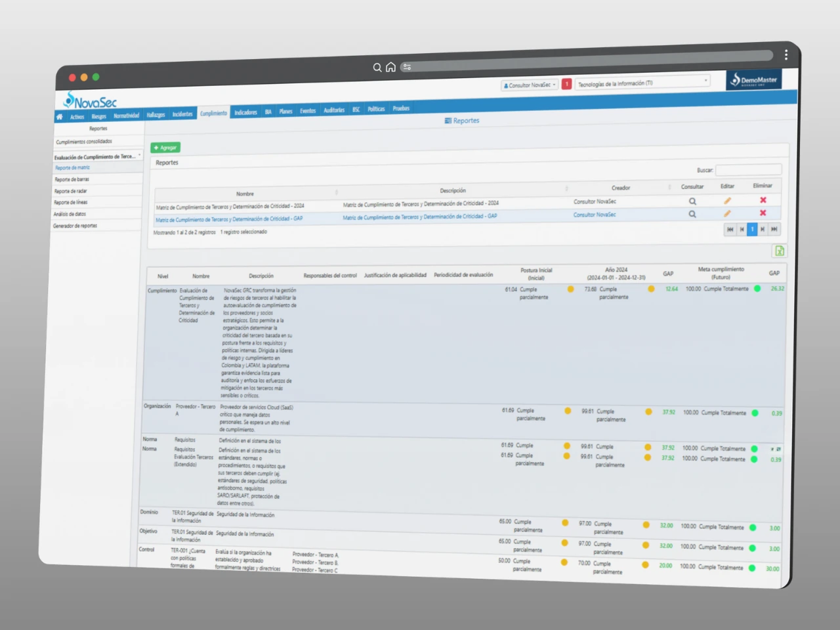Open the browser three-dot menu
The height and width of the screenshot is (630, 840).
pos(786,55)
